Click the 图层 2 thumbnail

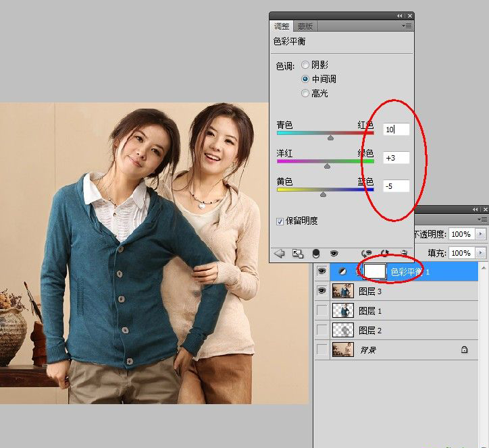click(x=343, y=330)
